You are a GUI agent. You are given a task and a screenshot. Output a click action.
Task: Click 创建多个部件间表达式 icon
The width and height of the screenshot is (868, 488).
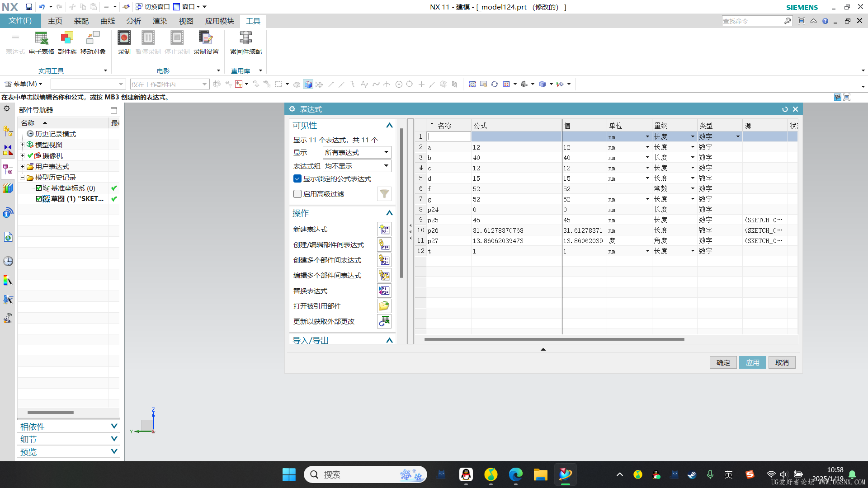(384, 260)
